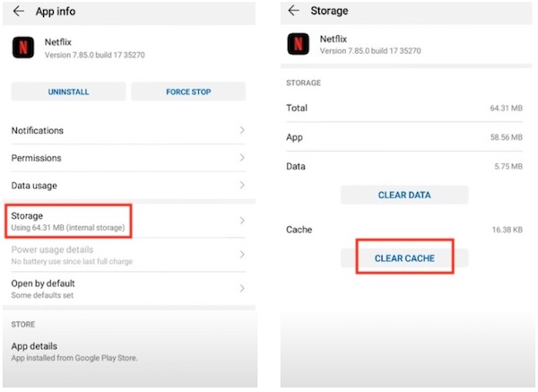
Task: Select the Data 5.75 MB value
Action: click(x=508, y=167)
